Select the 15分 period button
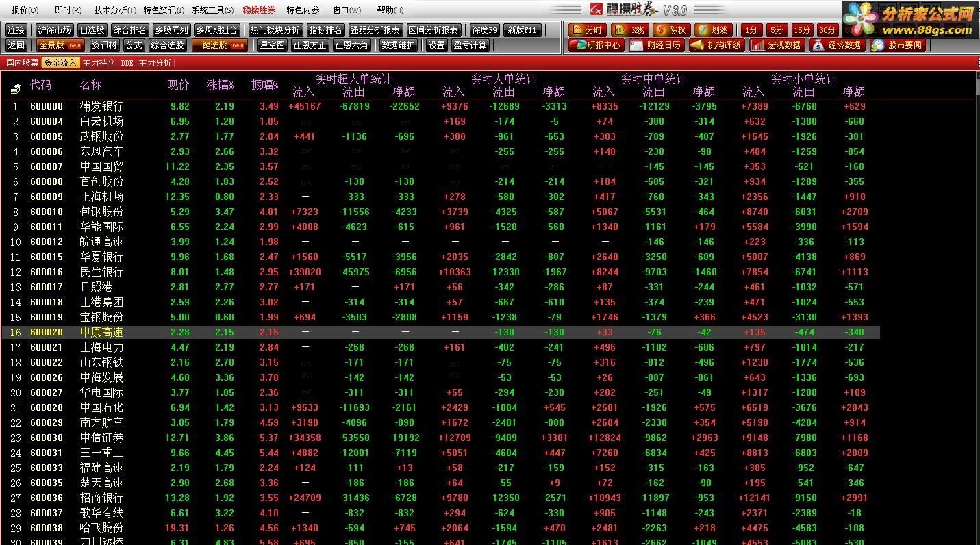The height and width of the screenshot is (545, 980). click(x=801, y=30)
